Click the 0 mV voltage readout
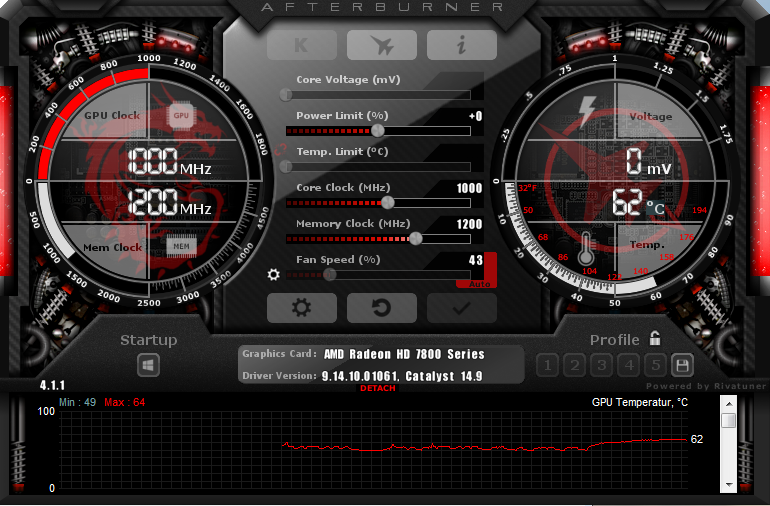The width and height of the screenshot is (770, 506). [x=648, y=162]
